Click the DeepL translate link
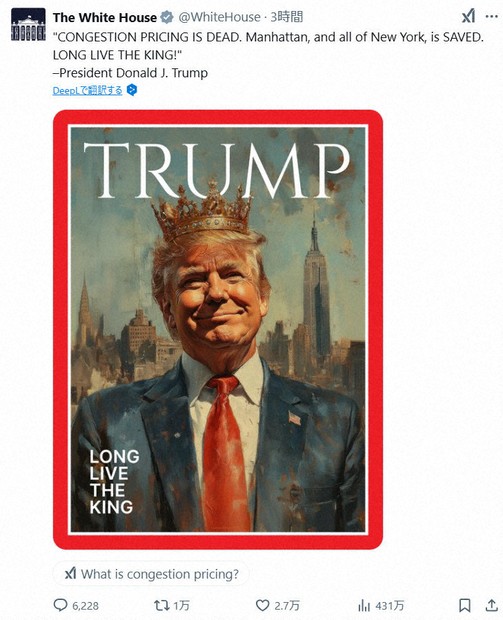503x620 pixels. (x=87, y=91)
